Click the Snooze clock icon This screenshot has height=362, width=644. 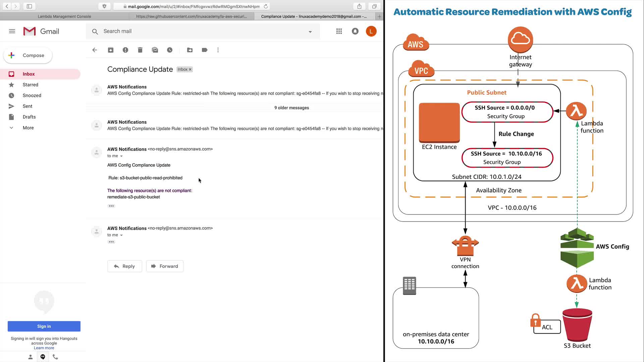170,50
